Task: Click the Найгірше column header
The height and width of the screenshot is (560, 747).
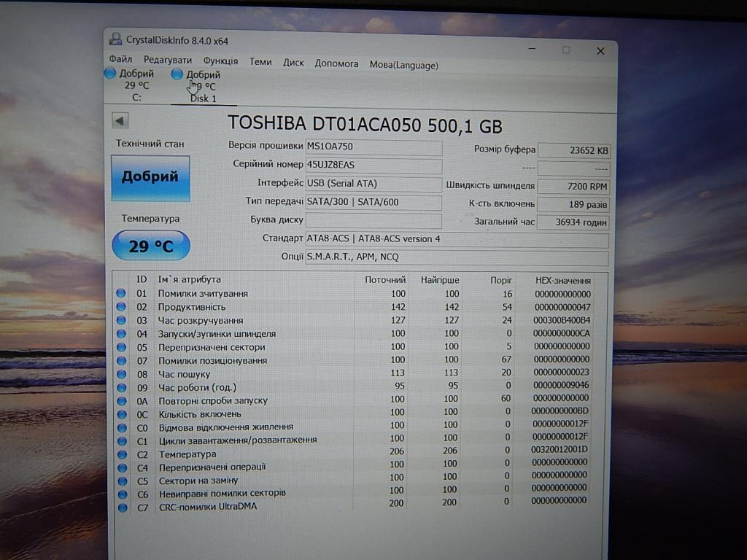Action: 440,280
